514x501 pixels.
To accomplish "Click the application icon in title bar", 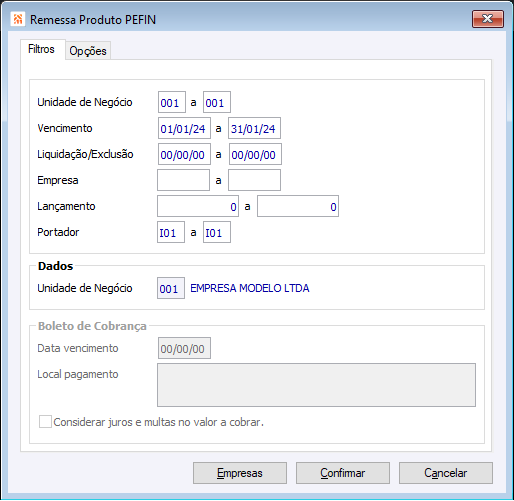I will point(18,19).
